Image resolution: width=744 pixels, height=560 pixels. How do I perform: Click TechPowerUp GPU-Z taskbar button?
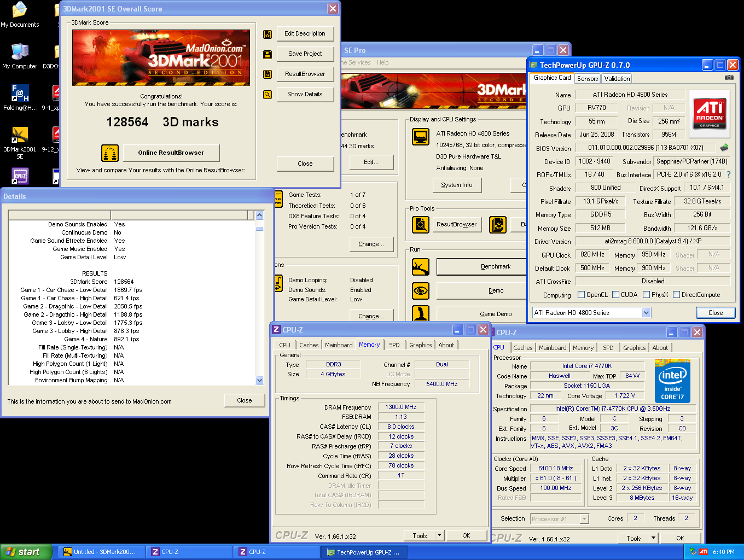tap(365, 552)
